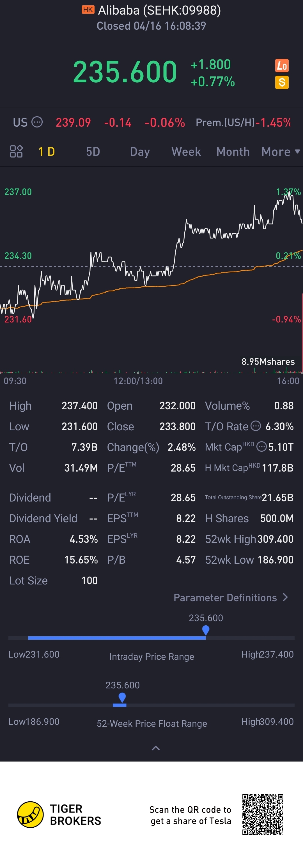Open the More timeframe dropdown
The height and width of the screenshot is (868, 303).
tap(280, 152)
